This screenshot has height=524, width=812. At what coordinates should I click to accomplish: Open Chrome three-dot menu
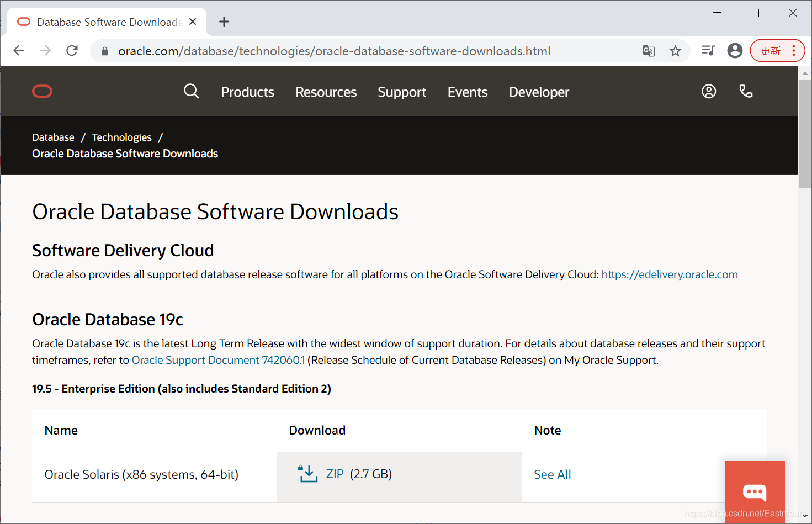[x=794, y=51]
